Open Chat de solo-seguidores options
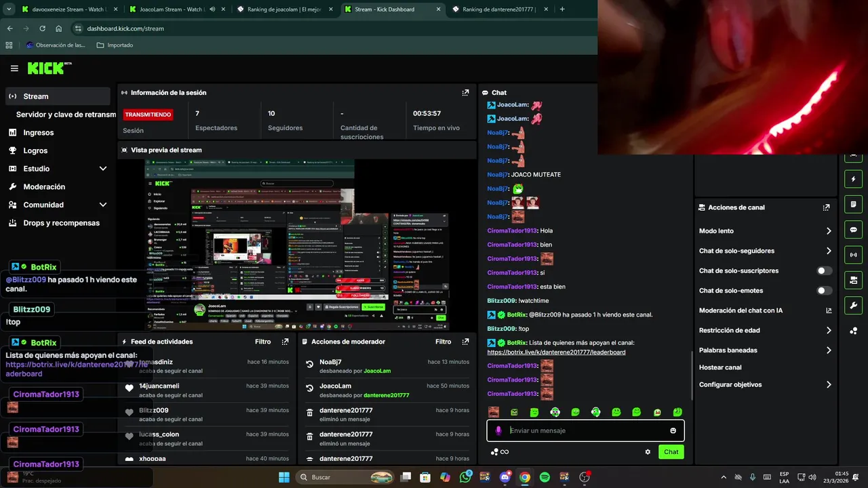 pyautogui.click(x=765, y=251)
